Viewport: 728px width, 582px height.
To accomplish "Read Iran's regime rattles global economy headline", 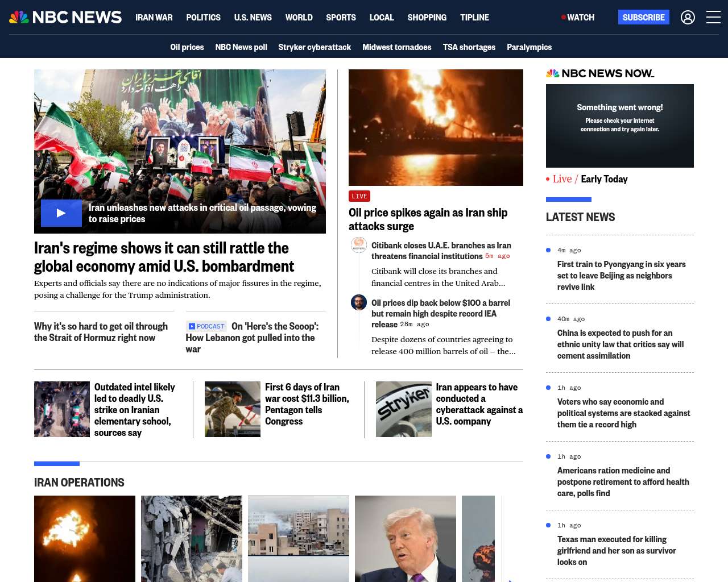I will [164, 257].
